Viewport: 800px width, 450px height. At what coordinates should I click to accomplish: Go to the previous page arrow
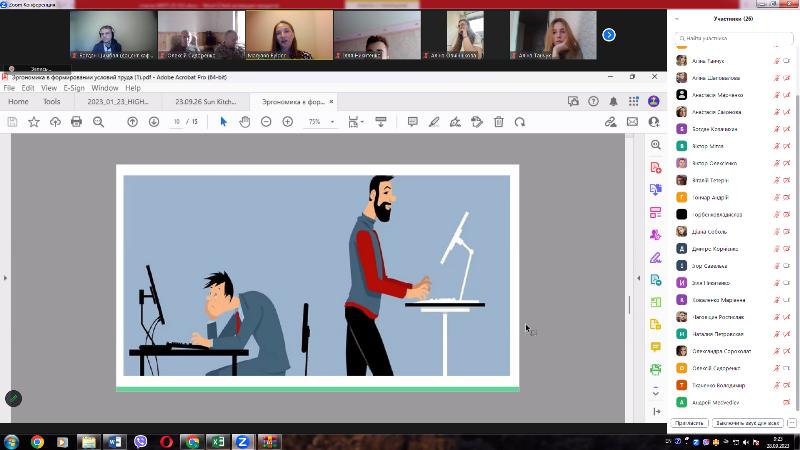(x=132, y=122)
